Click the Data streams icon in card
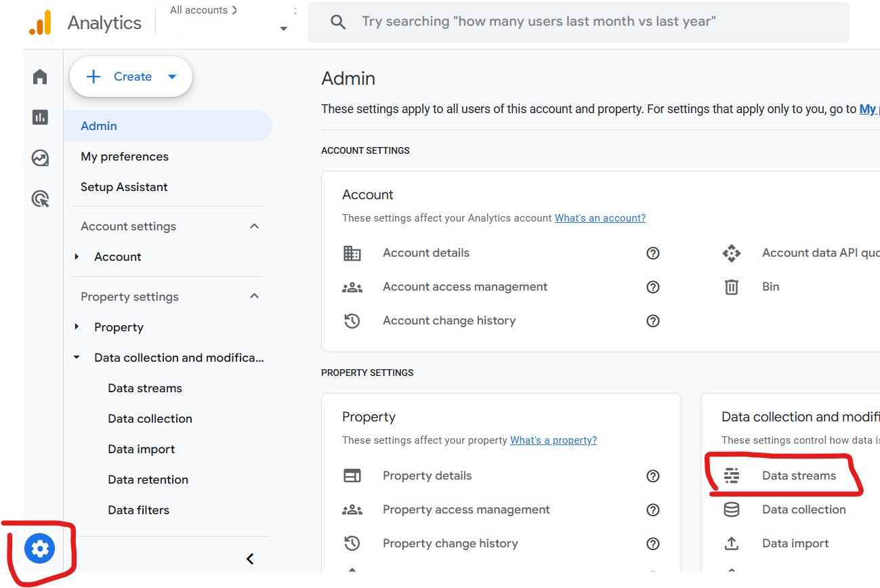 point(732,476)
